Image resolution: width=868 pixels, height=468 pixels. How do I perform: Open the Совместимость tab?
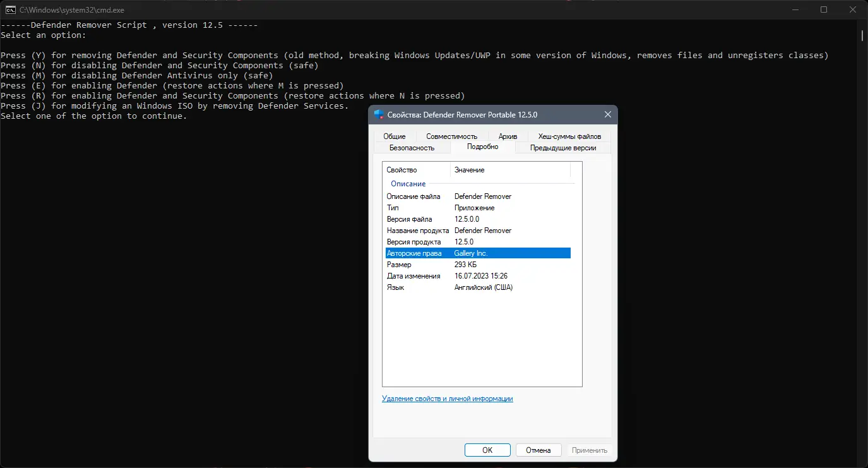(451, 136)
